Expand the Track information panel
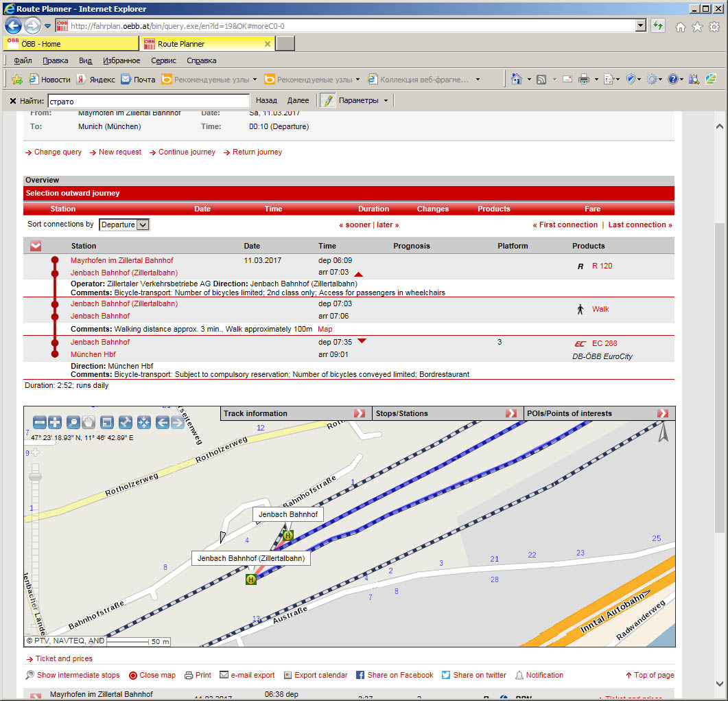 click(x=360, y=413)
